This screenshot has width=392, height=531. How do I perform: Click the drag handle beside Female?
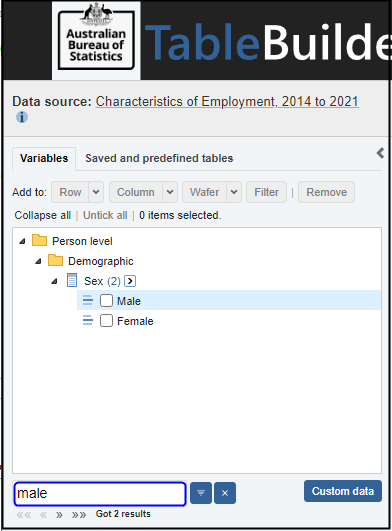click(x=88, y=320)
